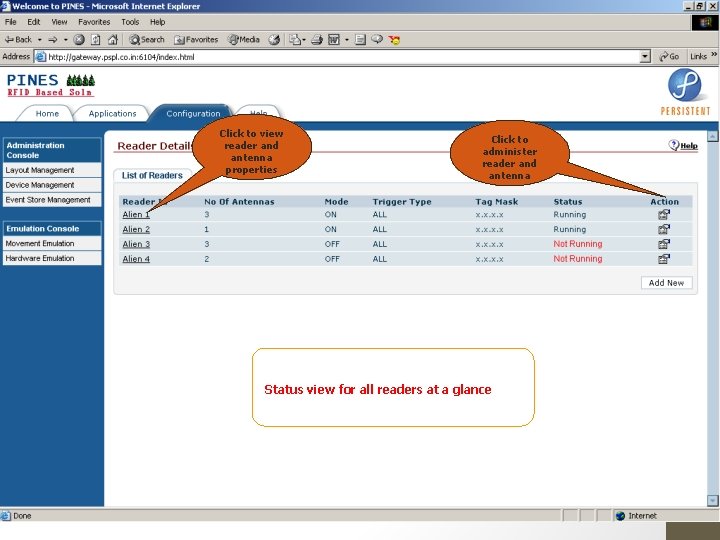This screenshot has height=540, width=720.
Task: Switch to the Applications tab
Action: (112, 113)
